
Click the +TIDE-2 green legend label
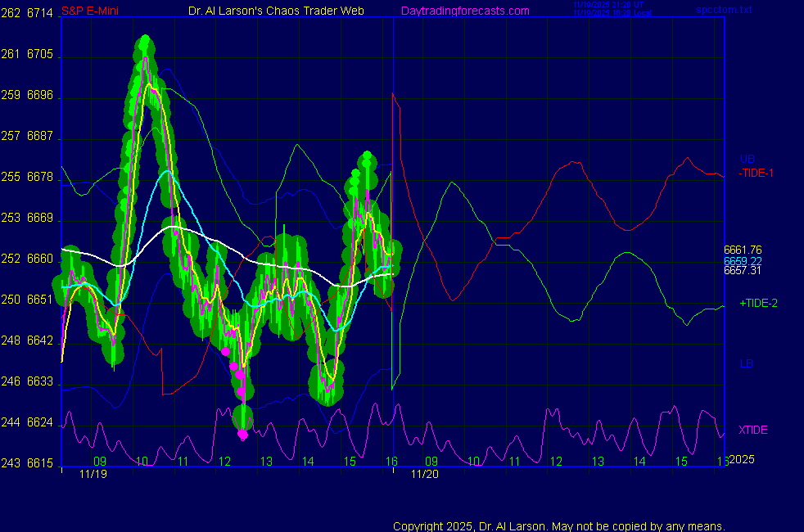tap(758, 303)
